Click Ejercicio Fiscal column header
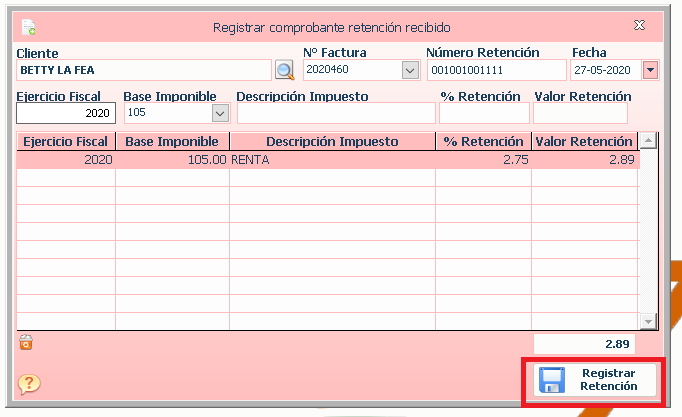The width and height of the screenshot is (682, 417). pyautogui.click(x=66, y=142)
